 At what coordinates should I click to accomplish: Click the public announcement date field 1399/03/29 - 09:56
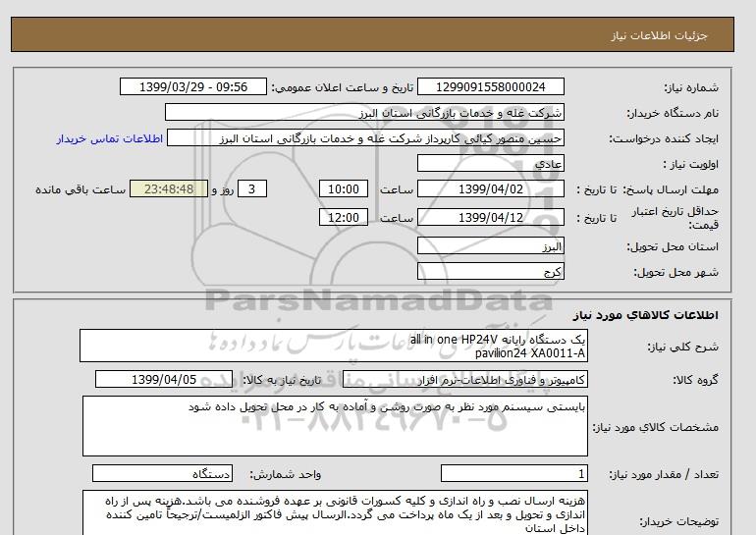click(x=192, y=86)
